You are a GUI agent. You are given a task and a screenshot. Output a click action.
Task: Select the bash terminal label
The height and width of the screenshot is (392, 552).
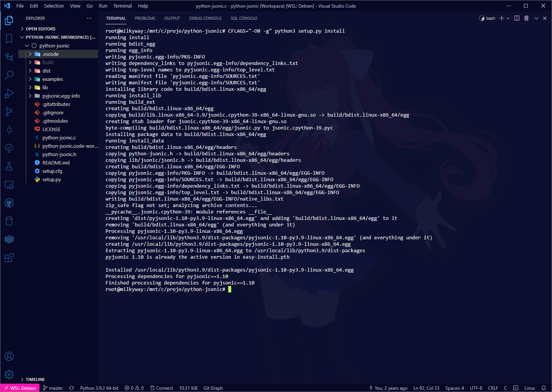coord(487,18)
